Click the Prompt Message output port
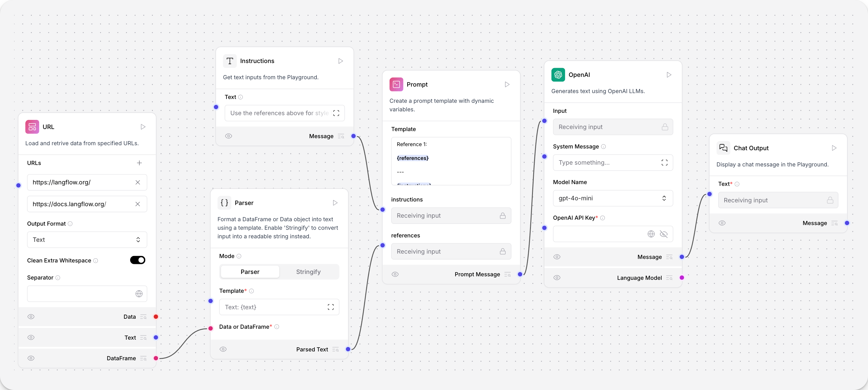Screen dimensions: 868x390 pyautogui.click(x=520, y=274)
